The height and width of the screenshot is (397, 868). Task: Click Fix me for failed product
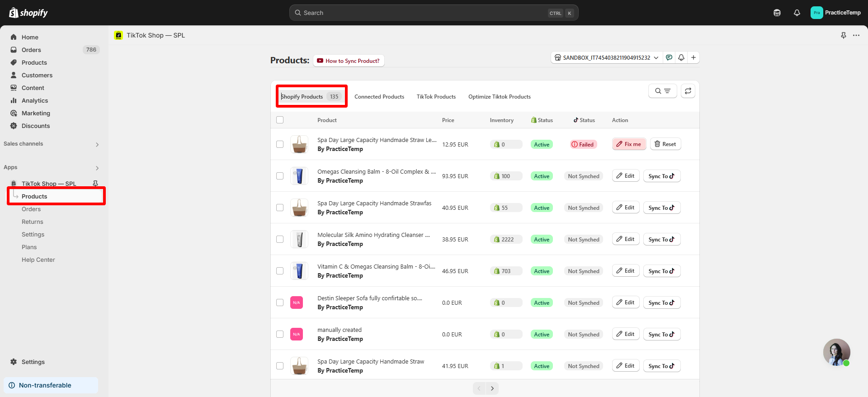click(629, 144)
